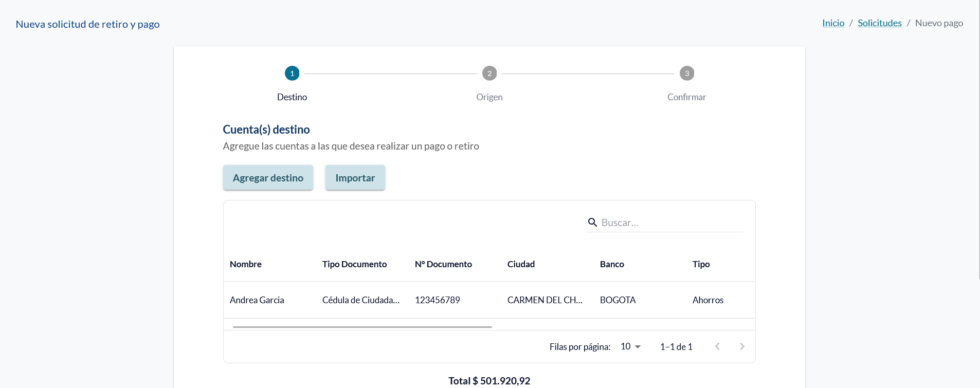Click the search magnifier icon
This screenshot has width=980, height=388.
click(592, 223)
